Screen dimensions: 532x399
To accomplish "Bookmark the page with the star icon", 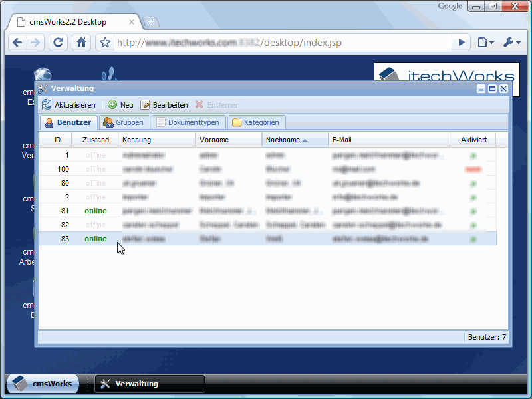I will pos(105,43).
